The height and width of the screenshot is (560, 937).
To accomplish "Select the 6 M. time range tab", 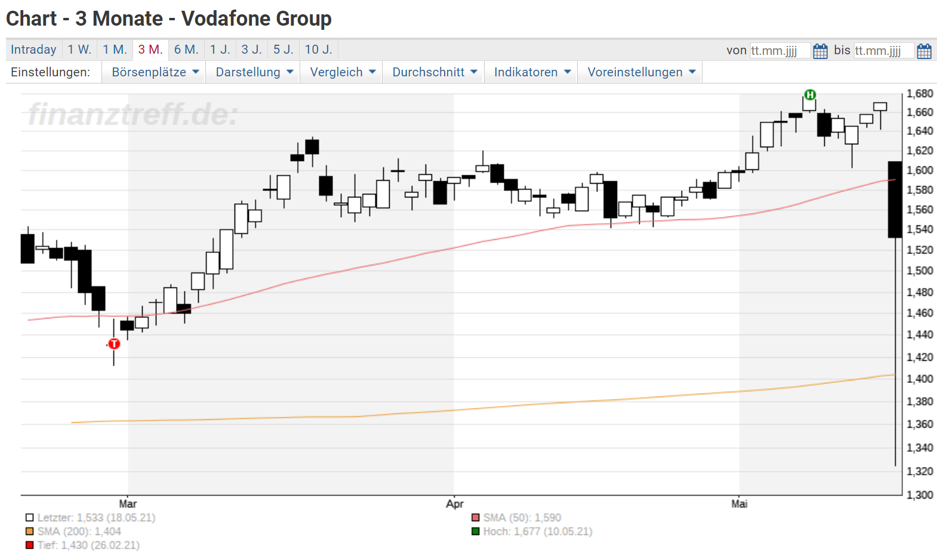I will 186,49.
